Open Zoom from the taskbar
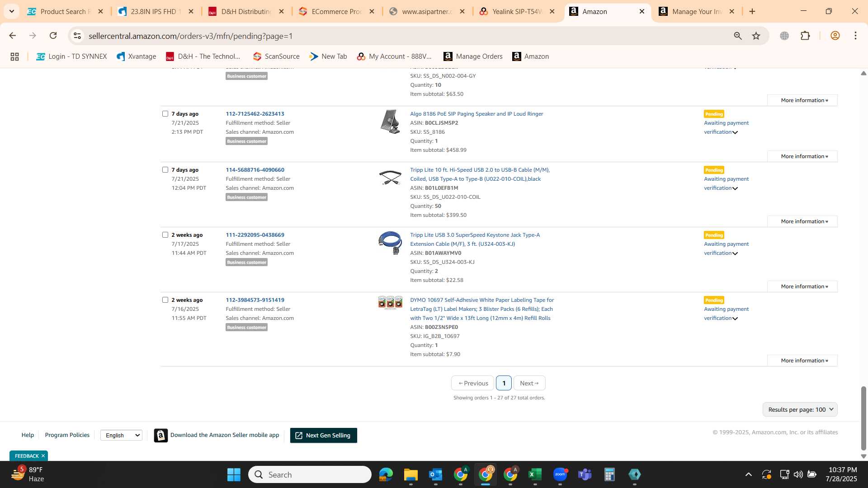 (560, 474)
